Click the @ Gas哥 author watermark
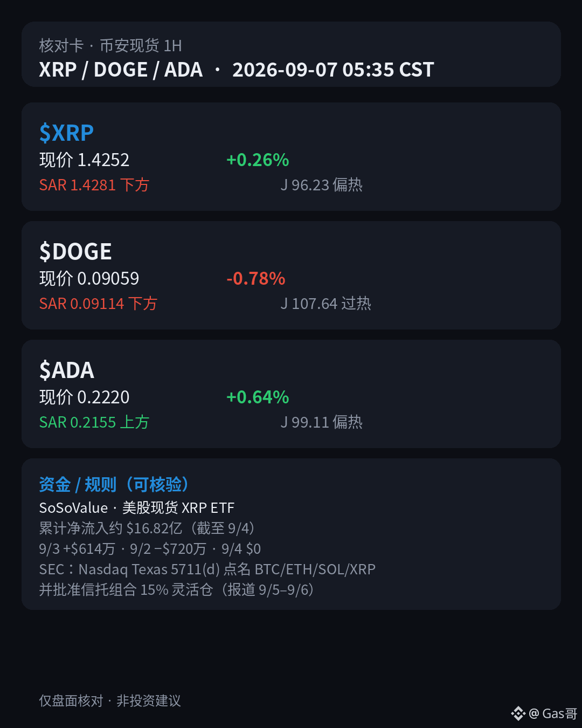Screen dimensions: 582x728 click(553, 714)
